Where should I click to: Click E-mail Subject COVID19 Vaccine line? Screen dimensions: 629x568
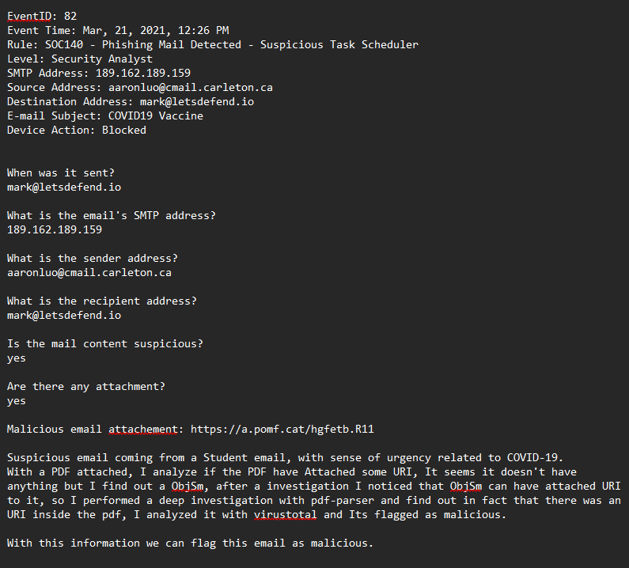click(105, 116)
